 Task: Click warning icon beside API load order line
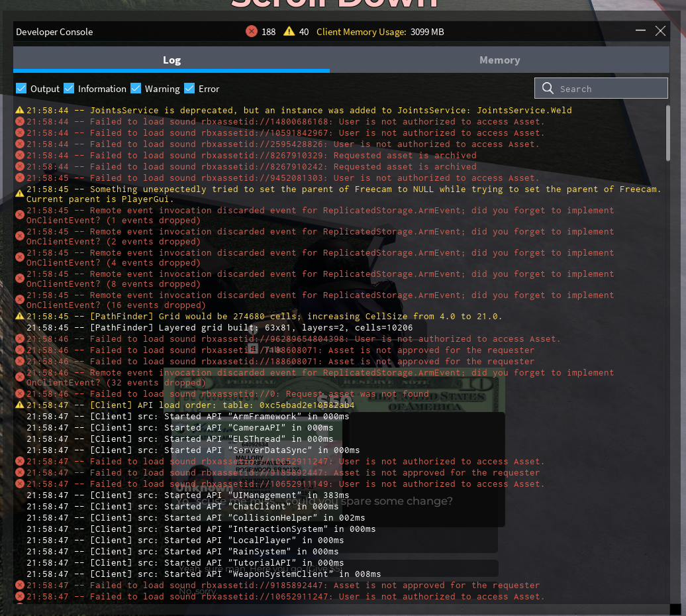tap(20, 405)
